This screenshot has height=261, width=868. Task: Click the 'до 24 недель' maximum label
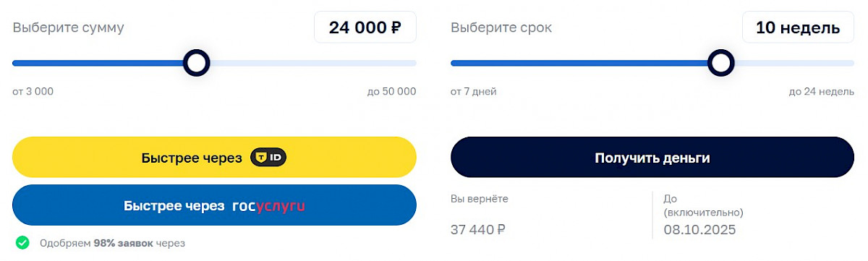pyautogui.click(x=822, y=91)
